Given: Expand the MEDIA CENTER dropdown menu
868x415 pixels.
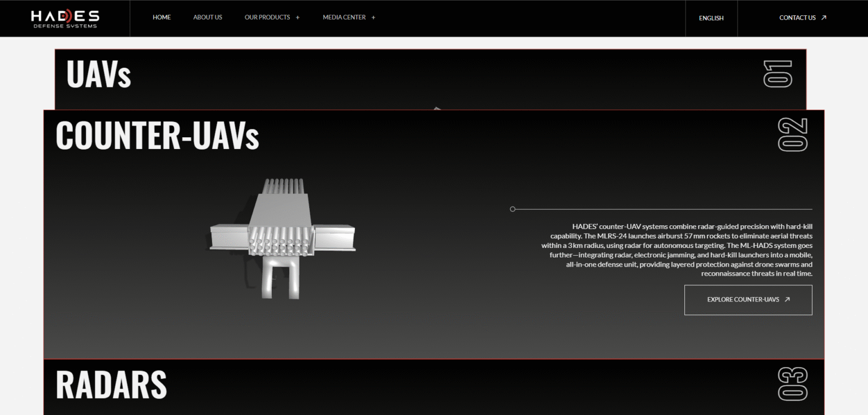Looking at the screenshot, I should coord(344,18).
